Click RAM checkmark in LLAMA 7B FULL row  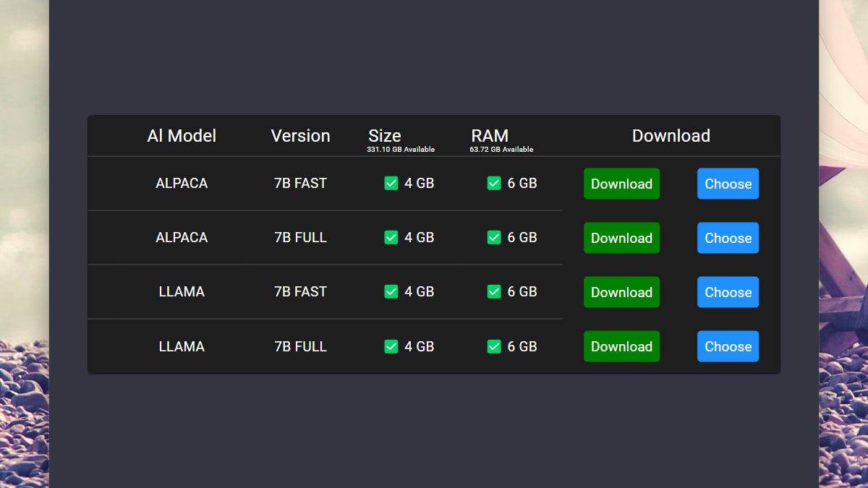[494, 346]
